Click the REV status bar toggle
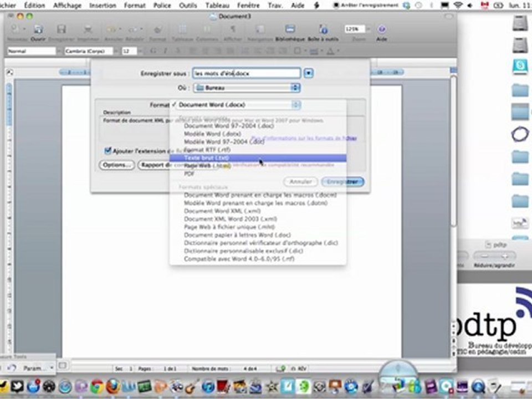Image resolution: width=532 pixels, height=399 pixels. [299, 369]
